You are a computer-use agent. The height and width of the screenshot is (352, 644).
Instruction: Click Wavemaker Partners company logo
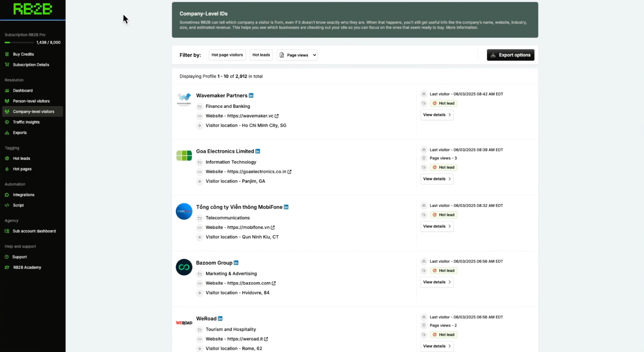coord(184,99)
